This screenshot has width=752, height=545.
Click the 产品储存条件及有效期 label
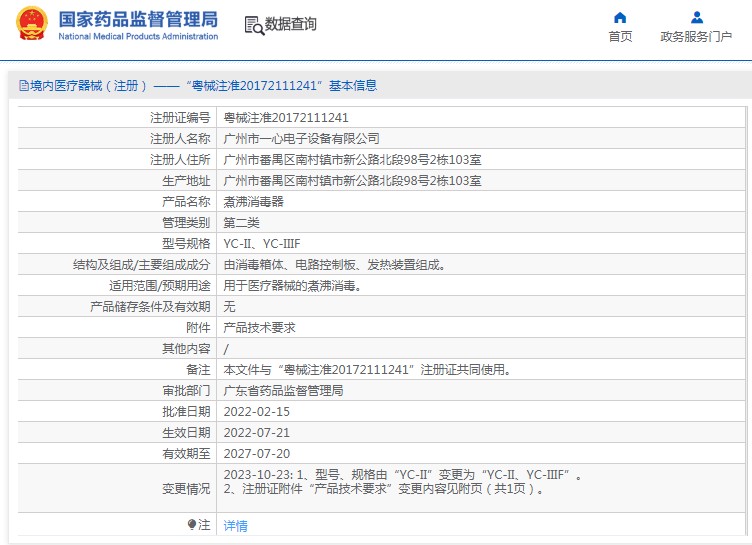[150, 307]
